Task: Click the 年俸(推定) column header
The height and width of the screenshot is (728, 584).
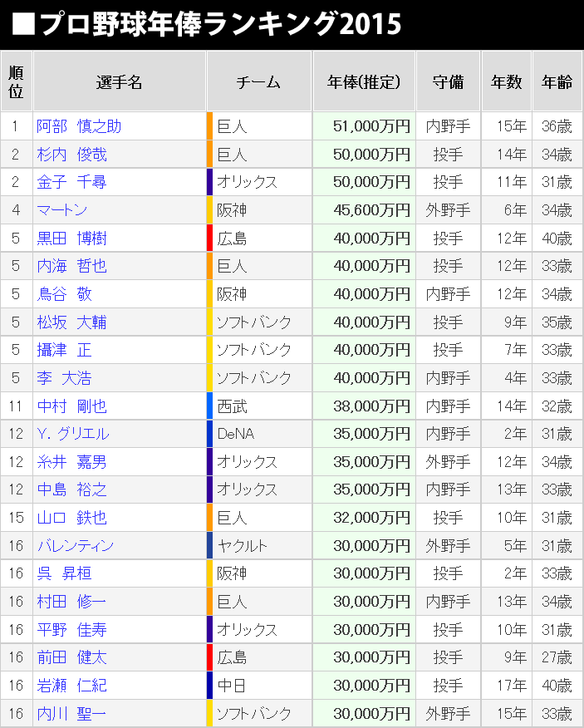Action: 364,81
